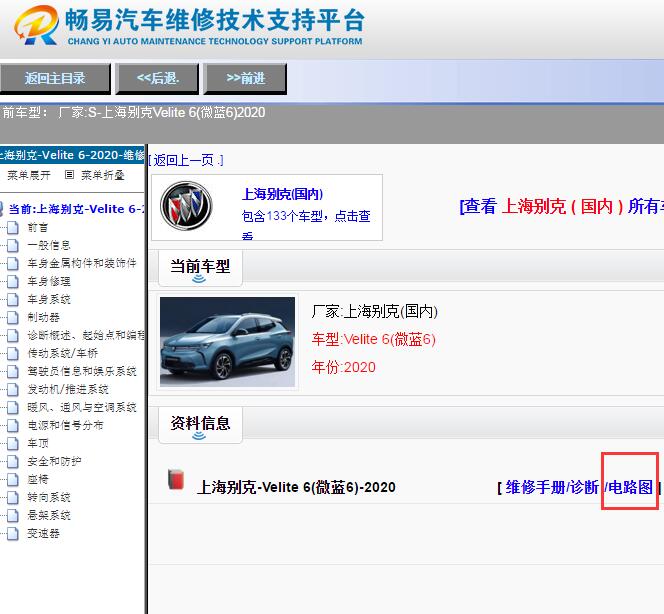664x614 pixels.
Task: Open the 前言 tree item
Action: click(x=38, y=228)
